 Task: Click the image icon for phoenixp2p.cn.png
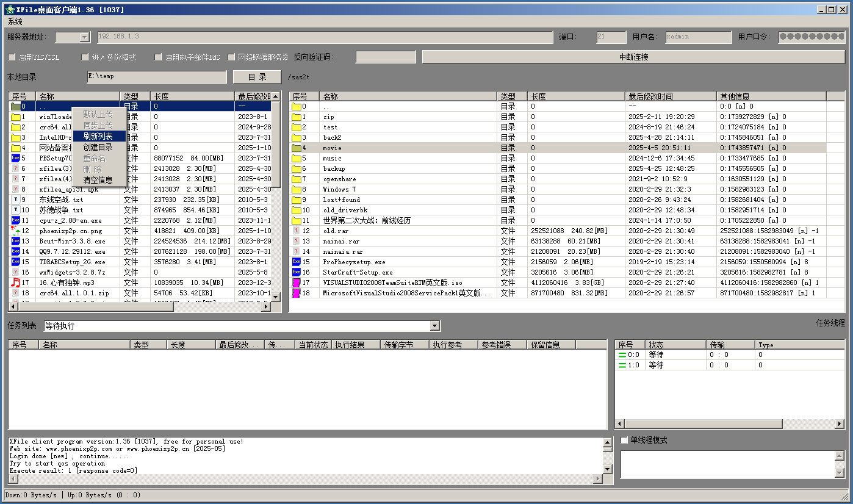click(16, 231)
